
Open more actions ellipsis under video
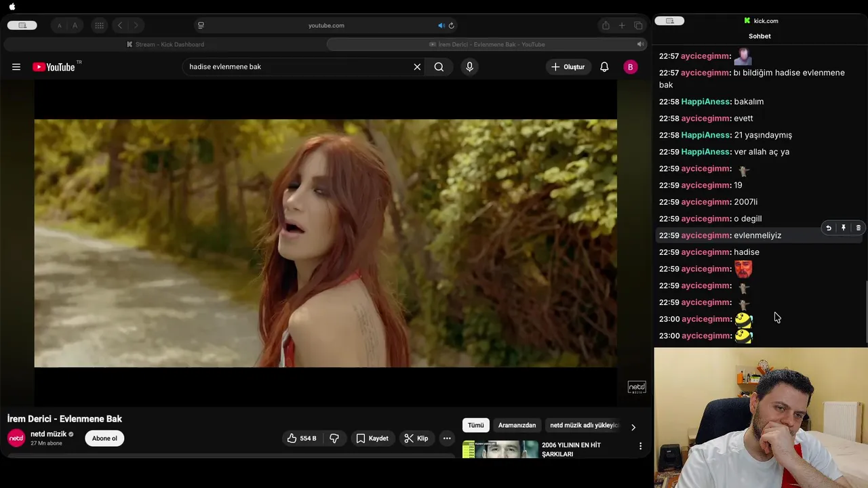click(x=447, y=439)
